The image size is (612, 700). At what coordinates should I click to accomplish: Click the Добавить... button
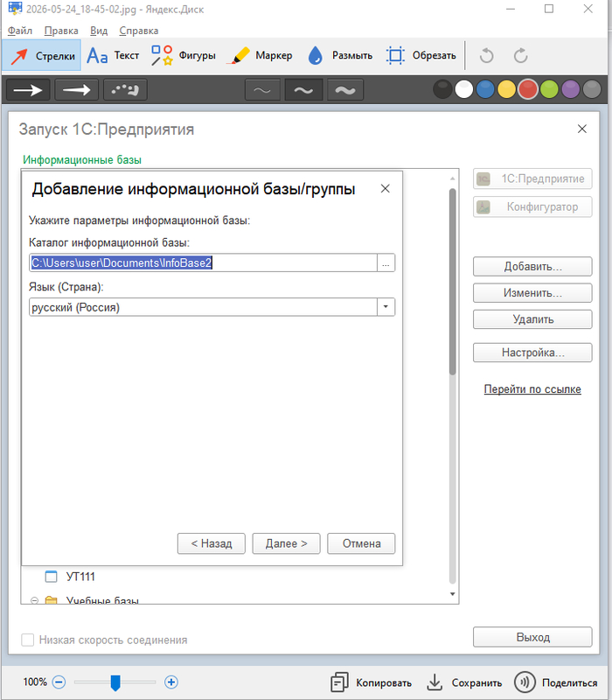[x=532, y=267]
